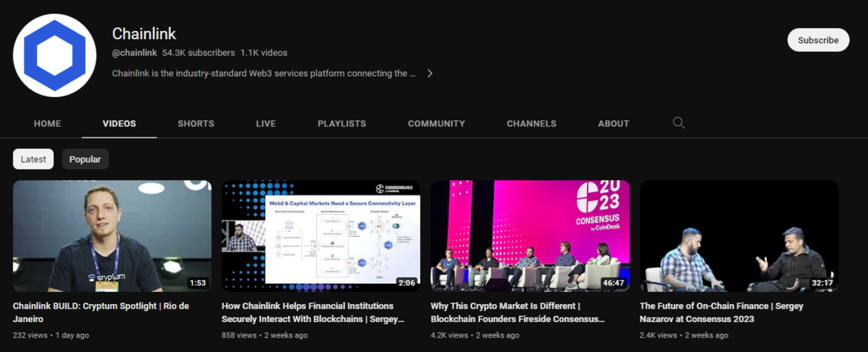Image resolution: width=868 pixels, height=352 pixels.
Task: Play the Cryptum Spotlight video thumbnail
Action: point(112,236)
